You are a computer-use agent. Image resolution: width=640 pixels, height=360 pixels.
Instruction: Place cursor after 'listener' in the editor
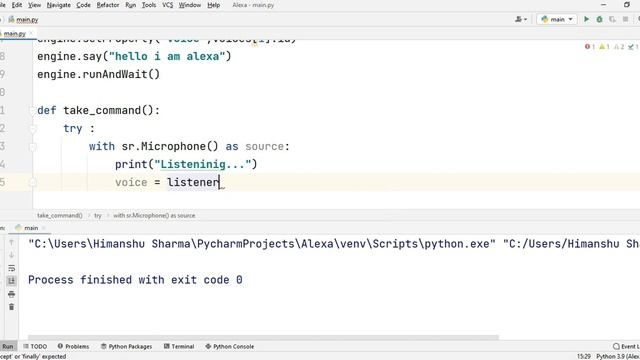coord(220,182)
